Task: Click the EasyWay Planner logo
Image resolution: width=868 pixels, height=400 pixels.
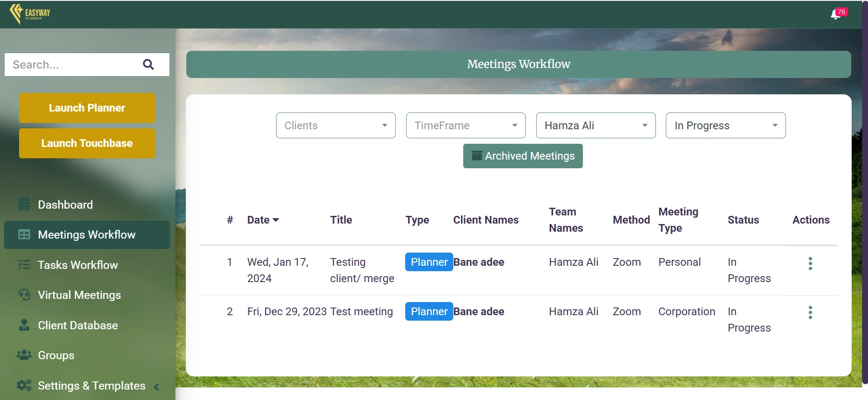Action: pyautogui.click(x=30, y=14)
